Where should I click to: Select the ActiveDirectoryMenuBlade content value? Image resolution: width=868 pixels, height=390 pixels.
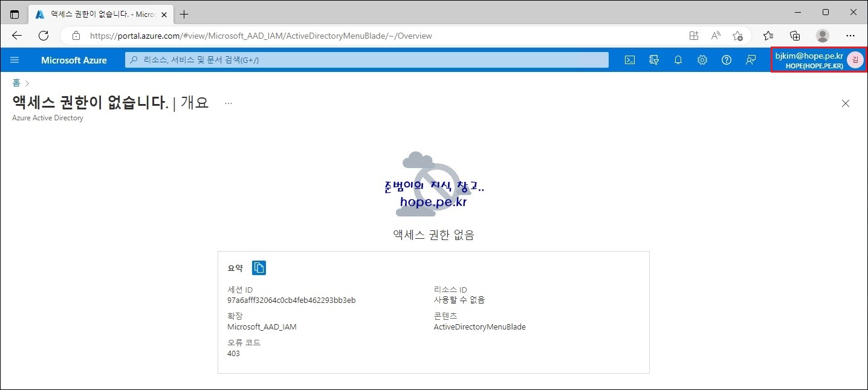(480, 327)
